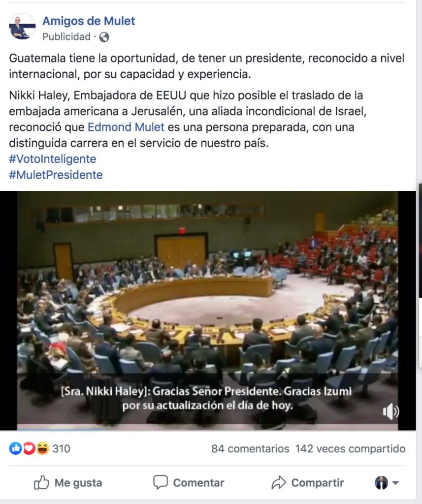
Task: View the 84 comentarios list
Action: (x=250, y=449)
